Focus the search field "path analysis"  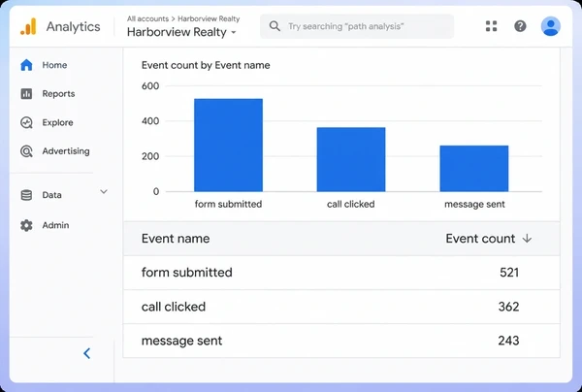pyautogui.click(x=357, y=26)
